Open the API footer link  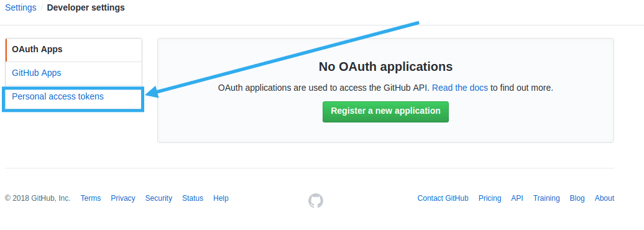(x=517, y=198)
